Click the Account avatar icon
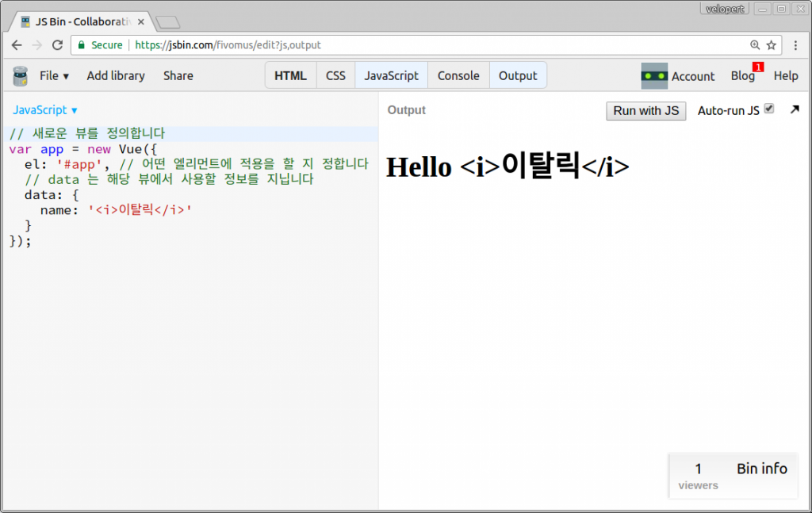812x513 pixels. [x=654, y=75]
